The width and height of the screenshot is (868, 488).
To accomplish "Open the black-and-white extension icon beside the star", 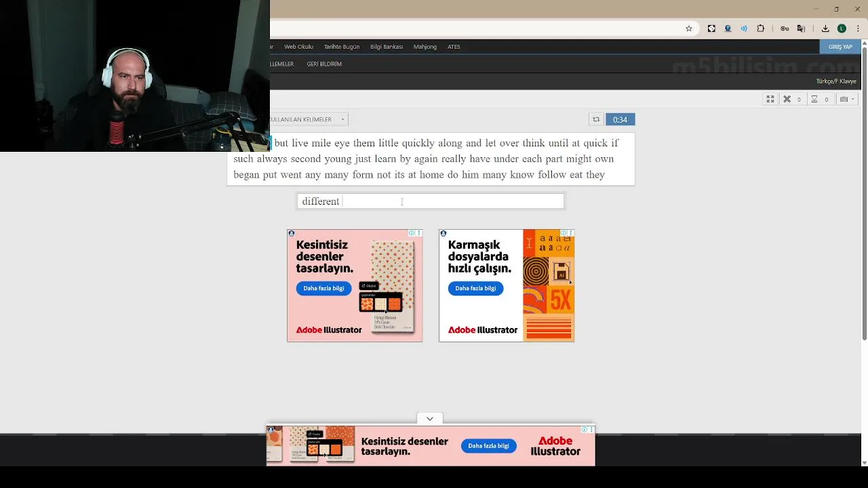I will 711,28.
